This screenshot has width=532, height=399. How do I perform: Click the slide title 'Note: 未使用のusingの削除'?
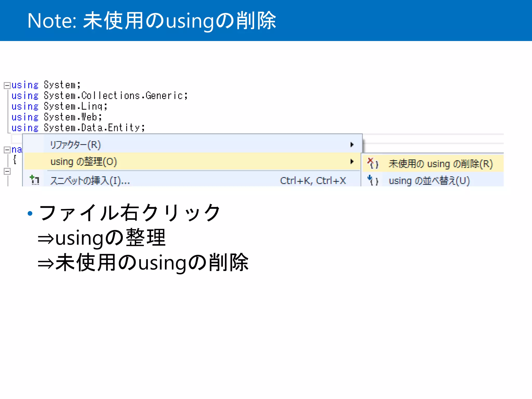click(152, 21)
